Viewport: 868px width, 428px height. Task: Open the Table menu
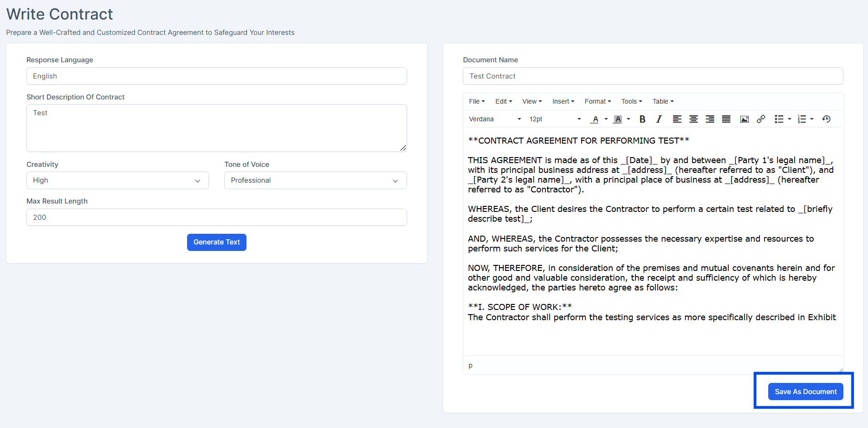[x=662, y=101]
